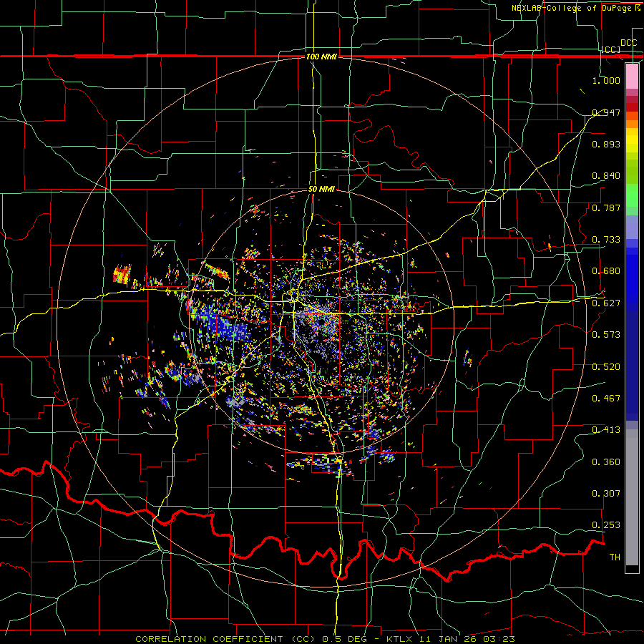This screenshot has width=644, height=644.
Task: Click the 0.733 legend value
Action: [606, 239]
